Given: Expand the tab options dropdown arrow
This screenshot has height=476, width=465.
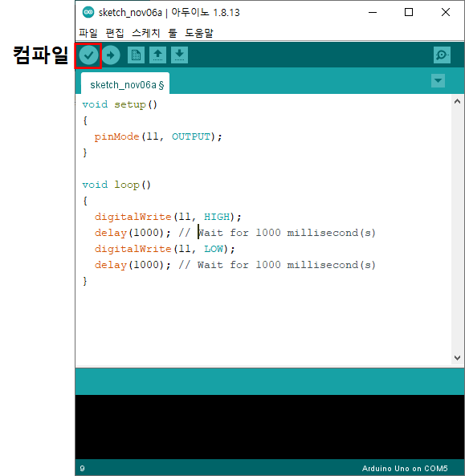Looking at the screenshot, I should (x=438, y=81).
